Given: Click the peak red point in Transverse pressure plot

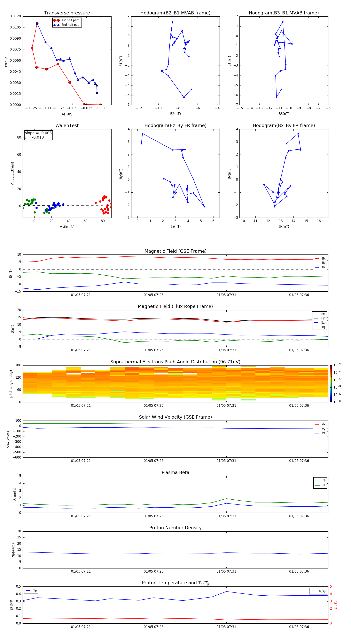Looking at the screenshot, I should [x=37, y=23].
